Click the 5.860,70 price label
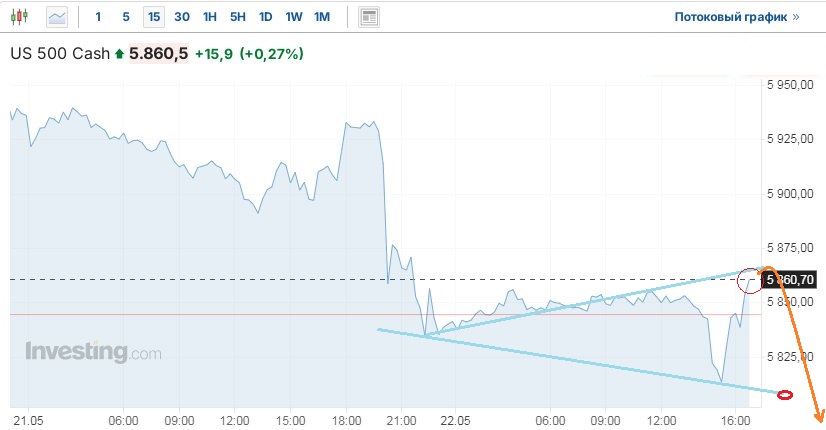826x430 pixels. [x=792, y=280]
